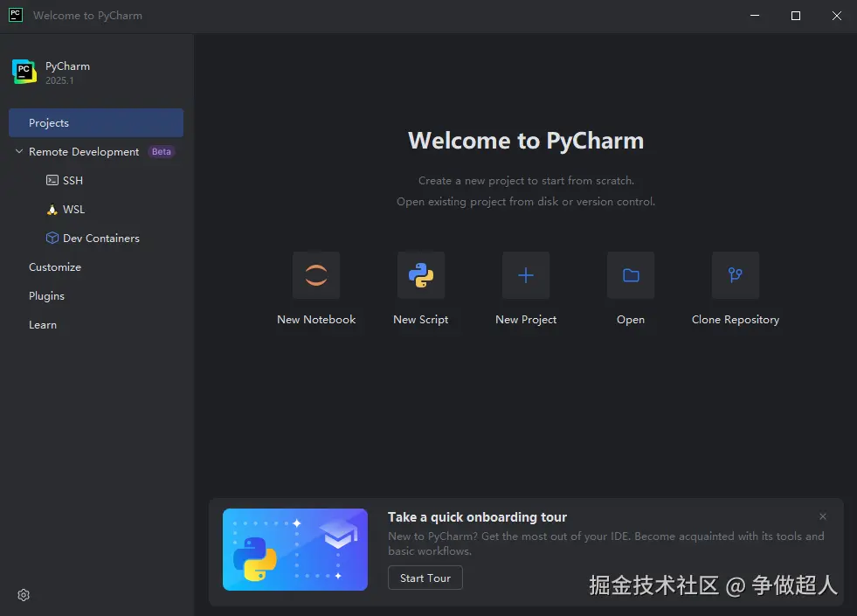This screenshot has width=857, height=616.
Task: Click the Clone Repository label
Action: point(735,319)
